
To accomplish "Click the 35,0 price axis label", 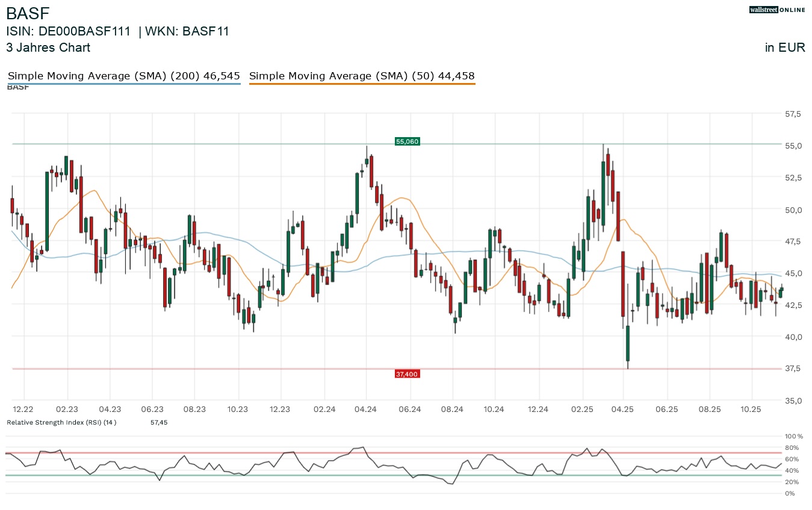I will 793,401.
